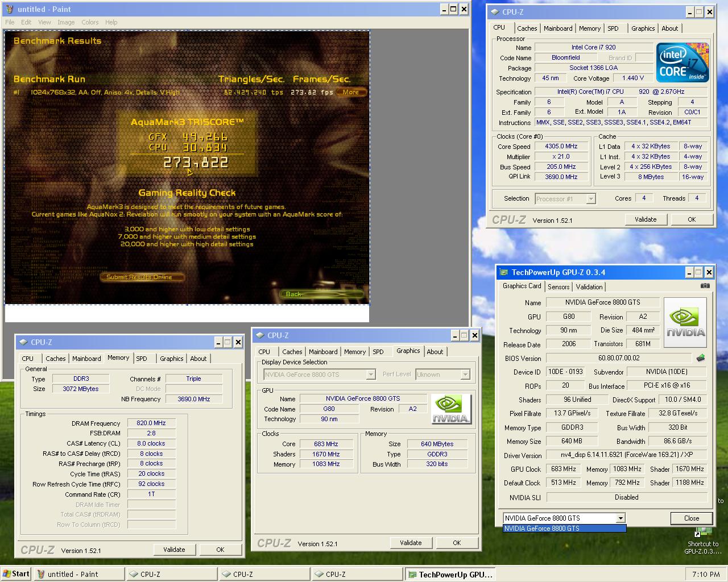Click the Channels # field Triple
The width and height of the screenshot is (728, 582).
(193, 379)
